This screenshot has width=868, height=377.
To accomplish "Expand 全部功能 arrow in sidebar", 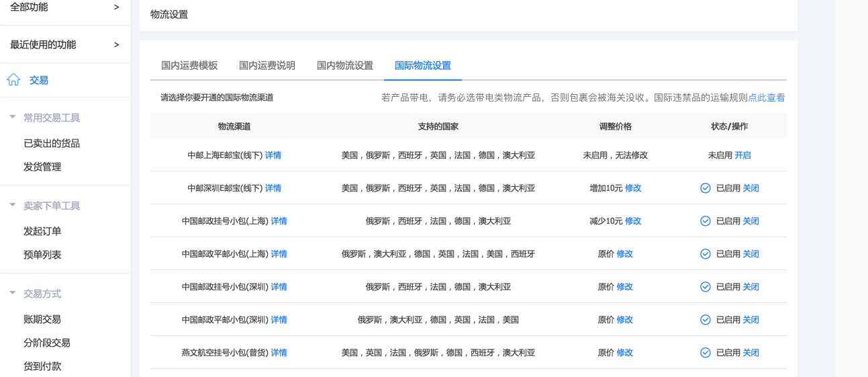I will pos(117,7).
